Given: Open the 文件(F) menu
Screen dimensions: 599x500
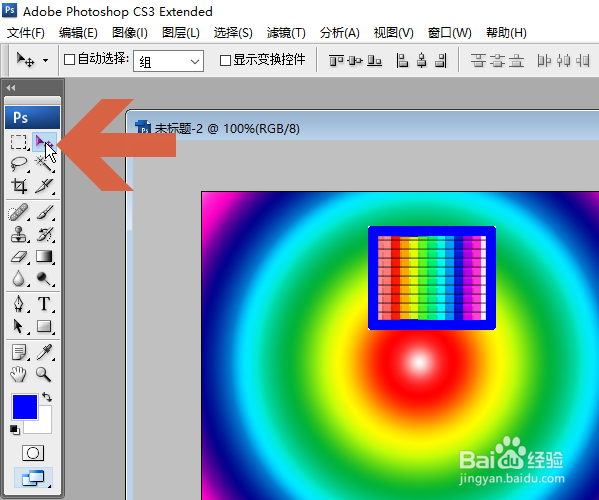Looking at the screenshot, I should click(x=26, y=33).
